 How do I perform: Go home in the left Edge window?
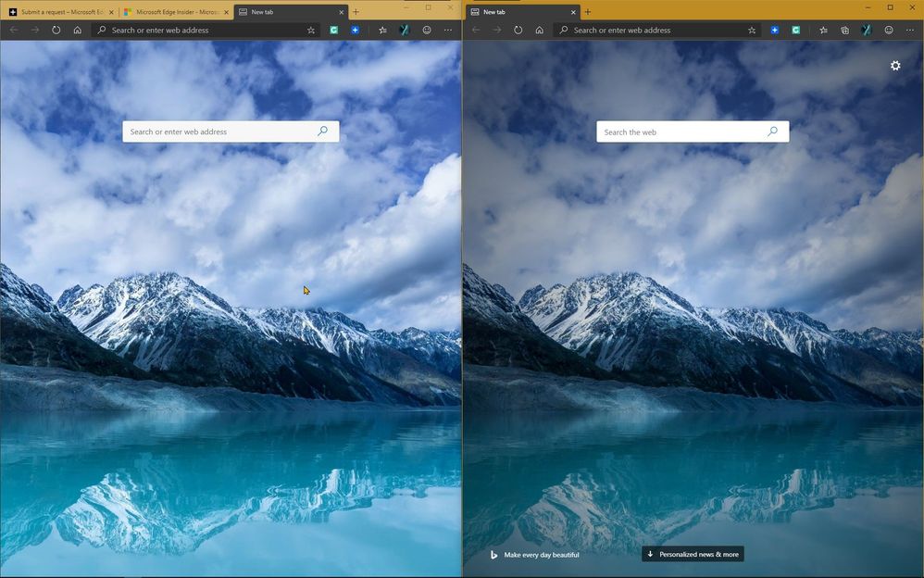click(77, 30)
